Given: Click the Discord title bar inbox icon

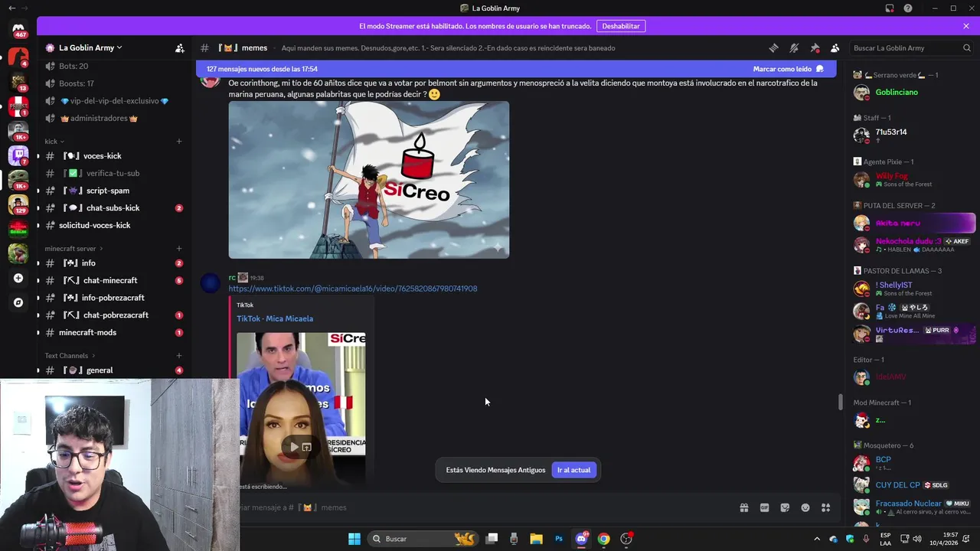Looking at the screenshot, I should tap(890, 8).
